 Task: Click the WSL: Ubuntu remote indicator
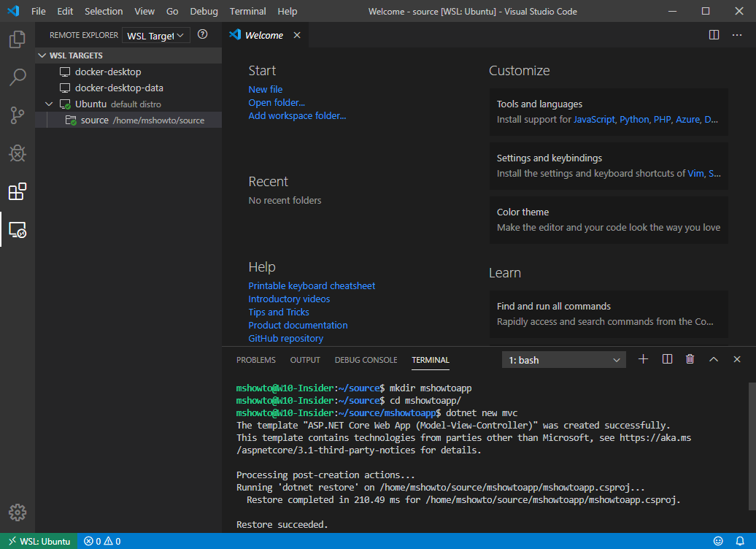tap(39, 541)
